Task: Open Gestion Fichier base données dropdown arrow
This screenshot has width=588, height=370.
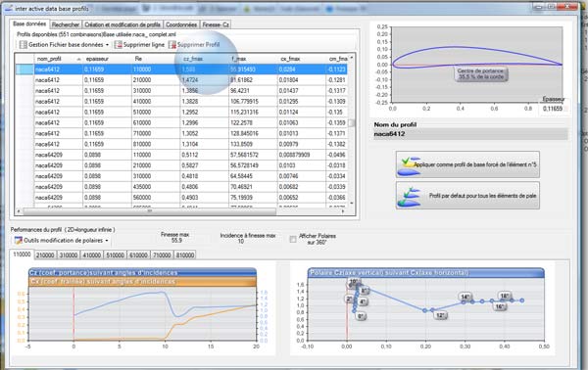Action: [107, 45]
